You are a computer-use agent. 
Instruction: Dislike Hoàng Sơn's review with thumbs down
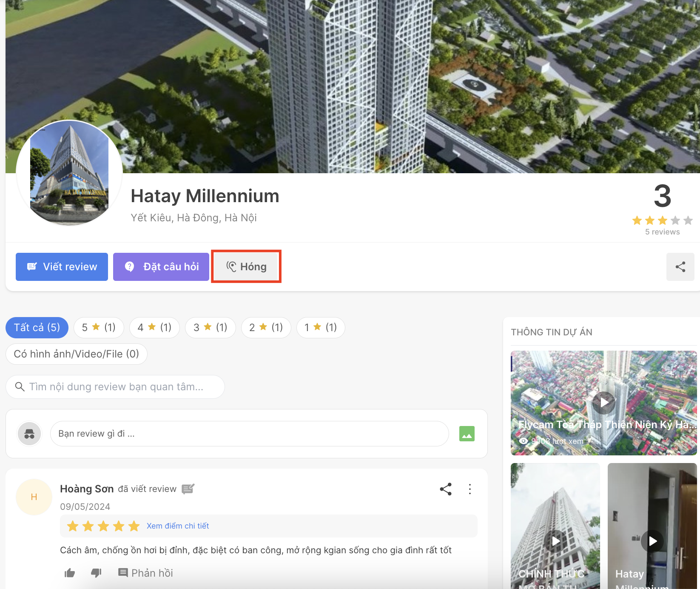97,573
